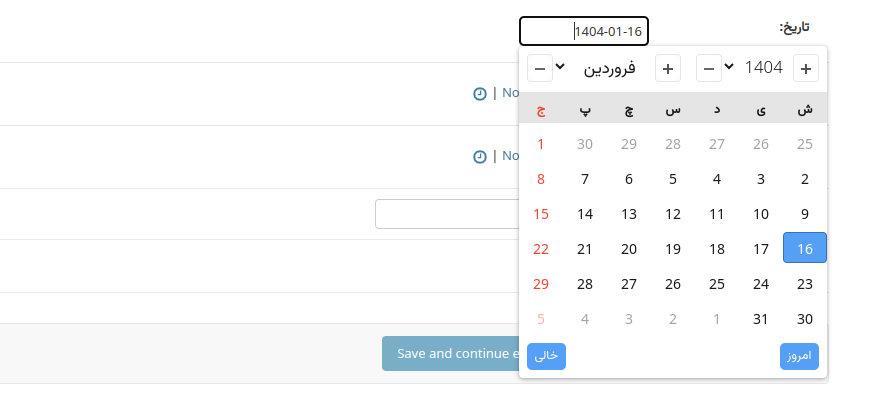Click the خالی (clear) button
The height and width of the screenshot is (403, 869).
(546, 356)
